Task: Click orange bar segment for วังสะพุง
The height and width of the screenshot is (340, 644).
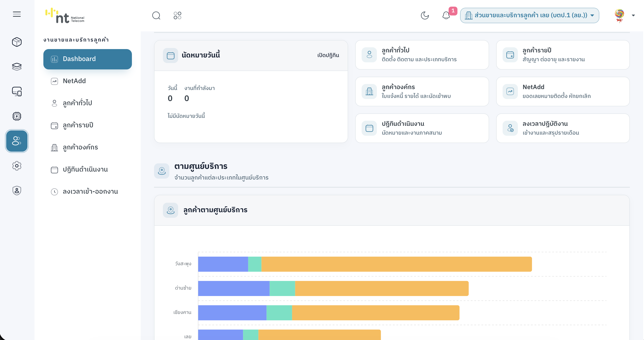Action: point(397,264)
